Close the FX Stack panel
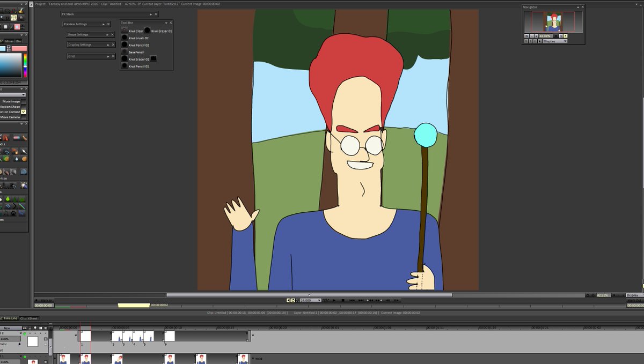The width and height of the screenshot is (644, 364). click(156, 14)
